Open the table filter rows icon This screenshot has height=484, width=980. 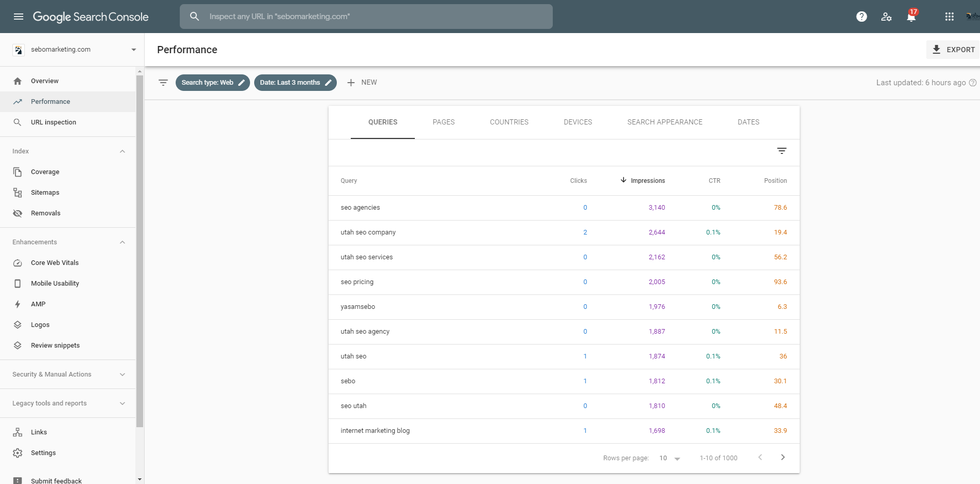tap(782, 151)
